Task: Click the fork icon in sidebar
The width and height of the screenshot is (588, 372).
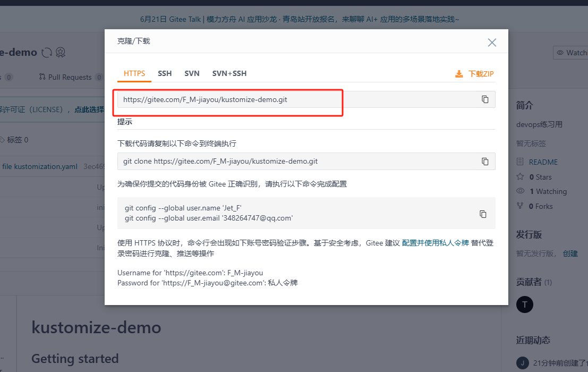Action: (520, 206)
